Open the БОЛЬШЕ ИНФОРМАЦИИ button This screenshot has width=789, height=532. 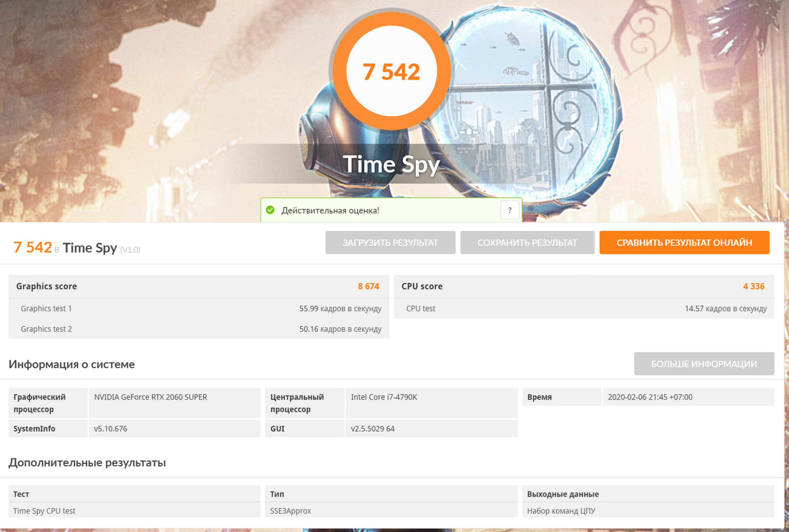pos(704,364)
